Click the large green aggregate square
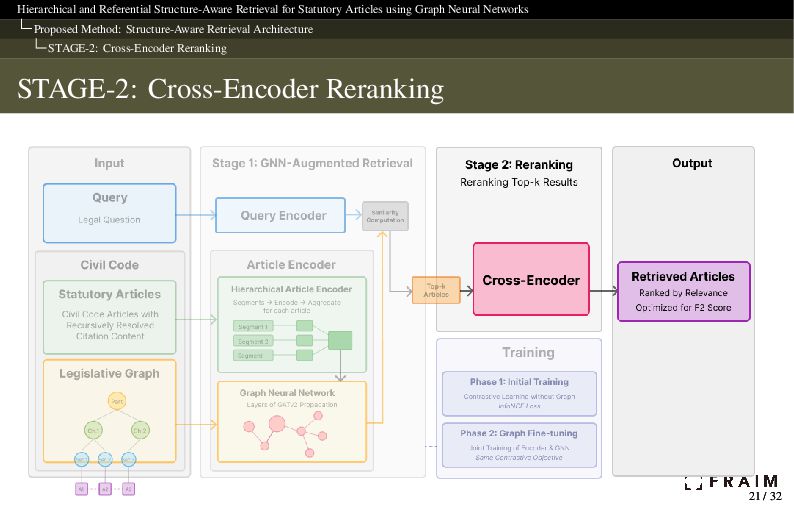The image size is (794, 510). pyautogui.click(x=340, y=340)
